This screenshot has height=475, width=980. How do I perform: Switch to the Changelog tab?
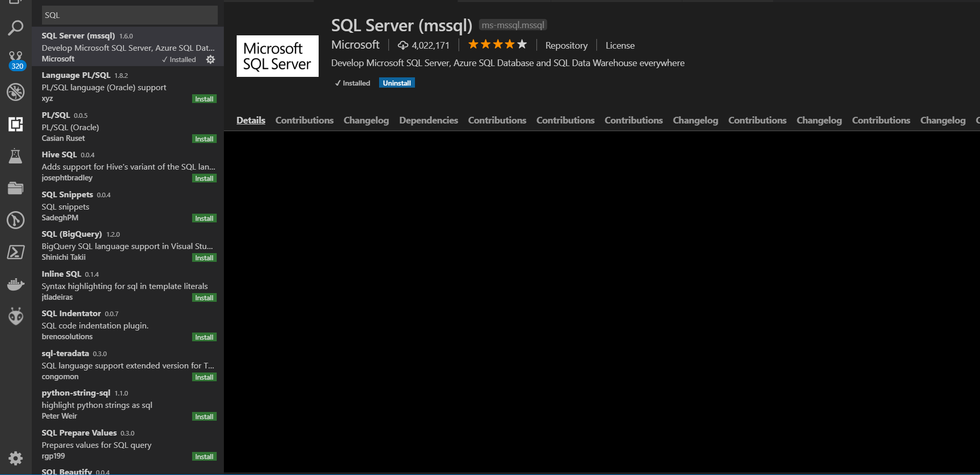(366, 120)
